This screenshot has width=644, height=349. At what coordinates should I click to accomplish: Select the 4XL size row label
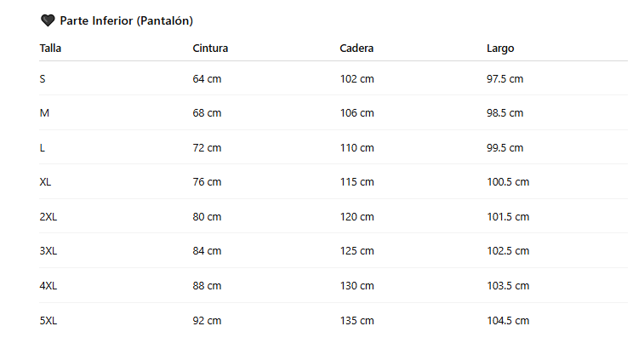point(48,286)
